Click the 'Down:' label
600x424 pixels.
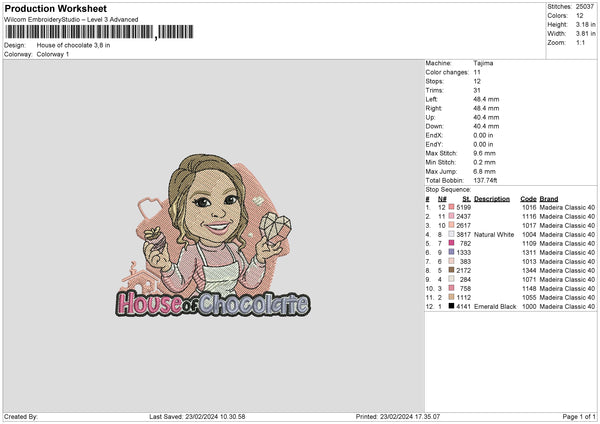click(x=434, y=126)
